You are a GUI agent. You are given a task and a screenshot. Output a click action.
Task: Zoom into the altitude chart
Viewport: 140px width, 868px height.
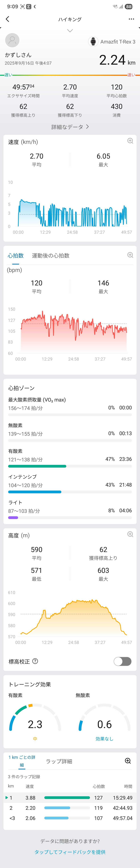click(130, 534)
